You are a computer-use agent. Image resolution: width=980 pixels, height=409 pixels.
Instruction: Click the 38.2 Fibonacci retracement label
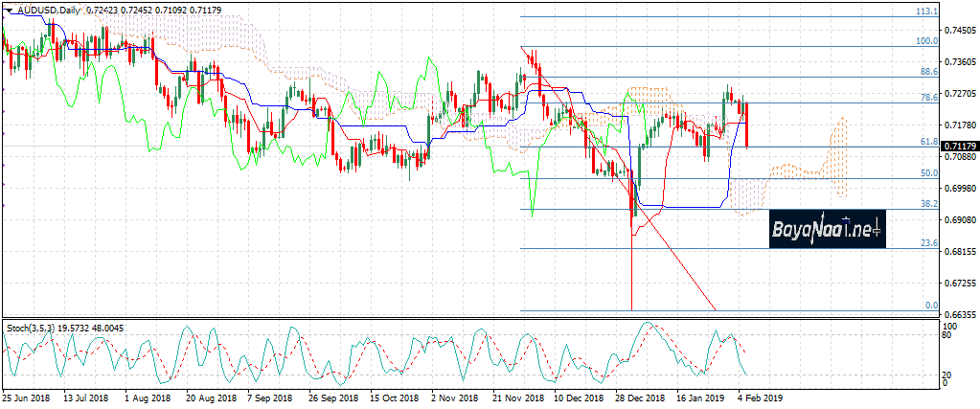pyautogui.click(x=927, y=204)
